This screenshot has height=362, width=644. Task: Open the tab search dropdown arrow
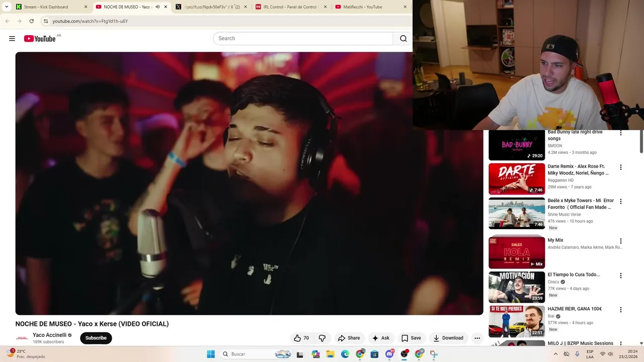(x=7, y=7)
